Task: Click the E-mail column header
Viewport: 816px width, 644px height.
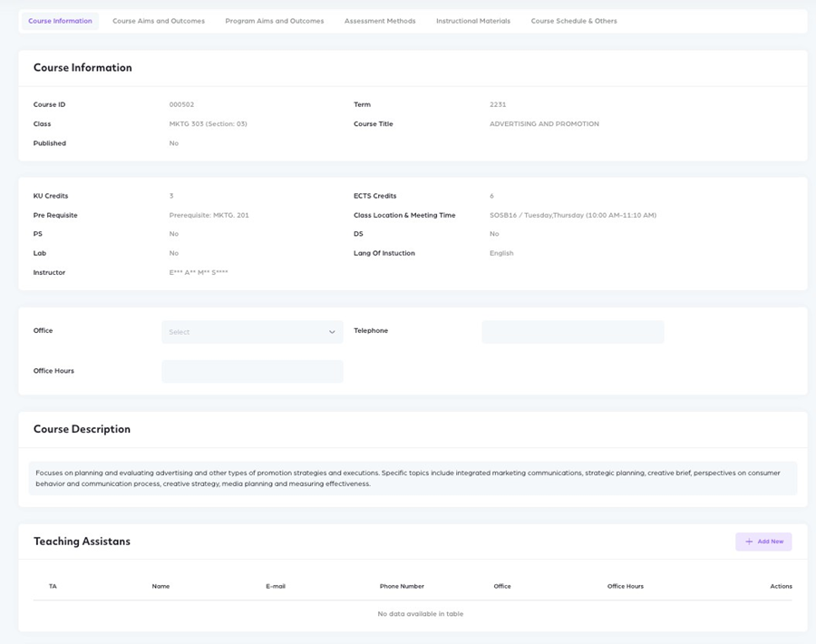Action: pos(276,586)
